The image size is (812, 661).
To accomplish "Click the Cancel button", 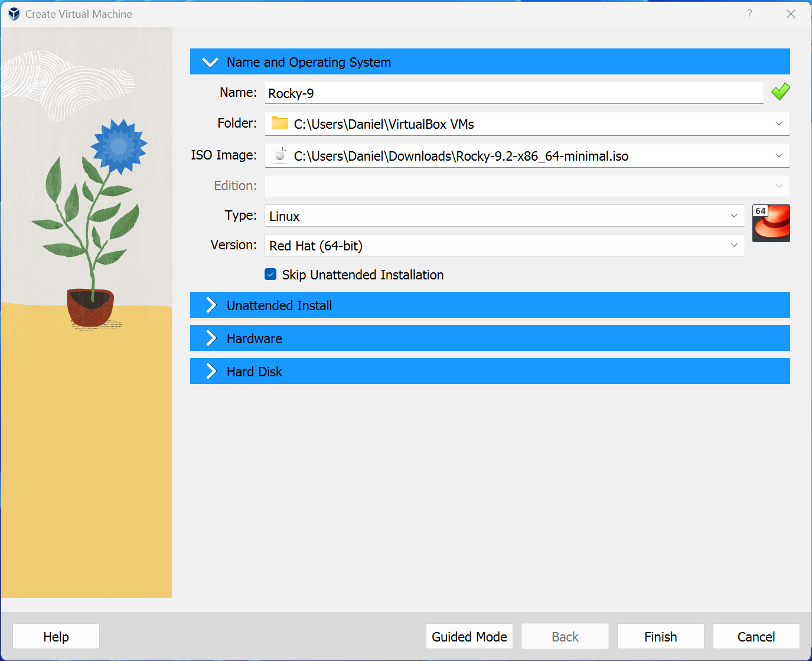I will tap(756, 636).
